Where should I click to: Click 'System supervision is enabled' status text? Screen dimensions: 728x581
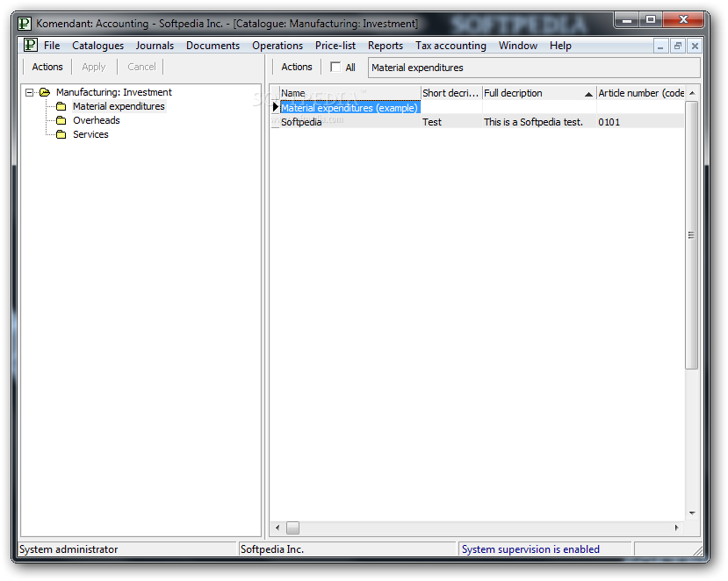coord(530,549)
